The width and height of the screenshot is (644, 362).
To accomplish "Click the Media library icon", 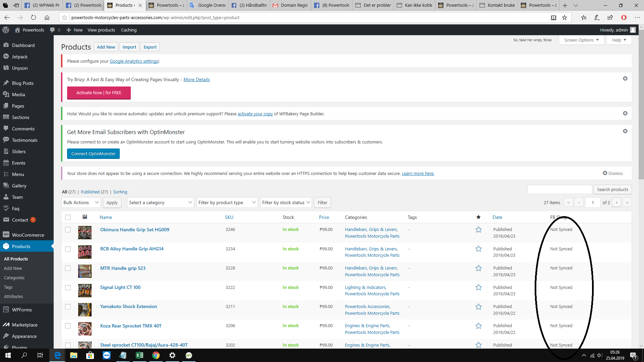I will 7,95.
